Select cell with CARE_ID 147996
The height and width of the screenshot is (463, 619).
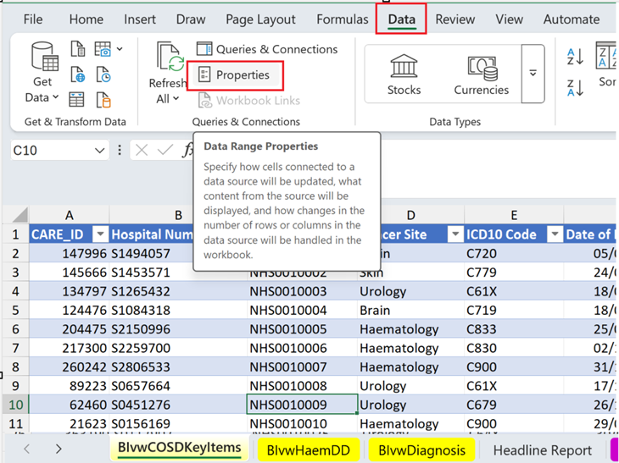69,253
